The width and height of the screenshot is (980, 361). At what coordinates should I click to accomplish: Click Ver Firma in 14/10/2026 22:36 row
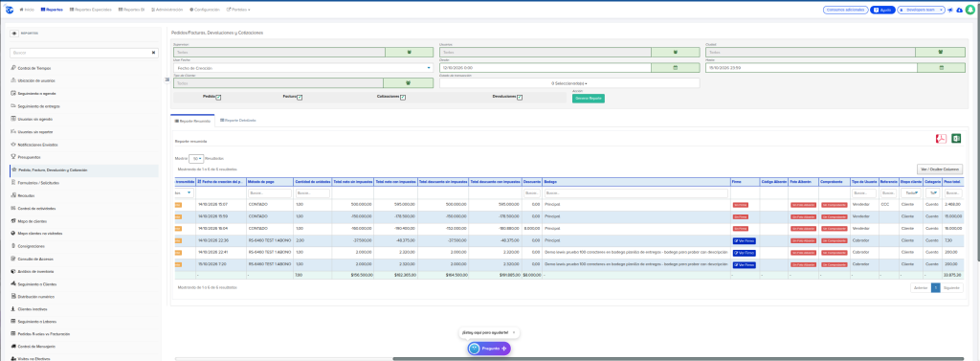(744, 241)
